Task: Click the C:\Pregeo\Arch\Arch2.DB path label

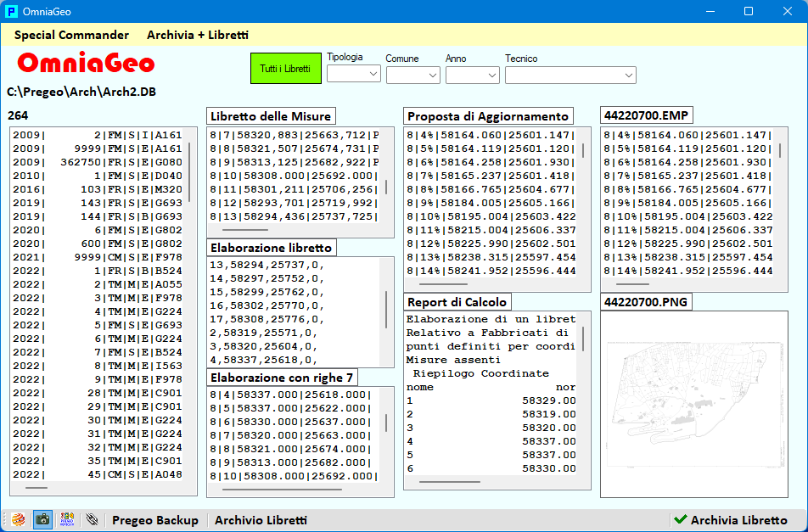Action: pyautogui.click(x=81, y=92)
